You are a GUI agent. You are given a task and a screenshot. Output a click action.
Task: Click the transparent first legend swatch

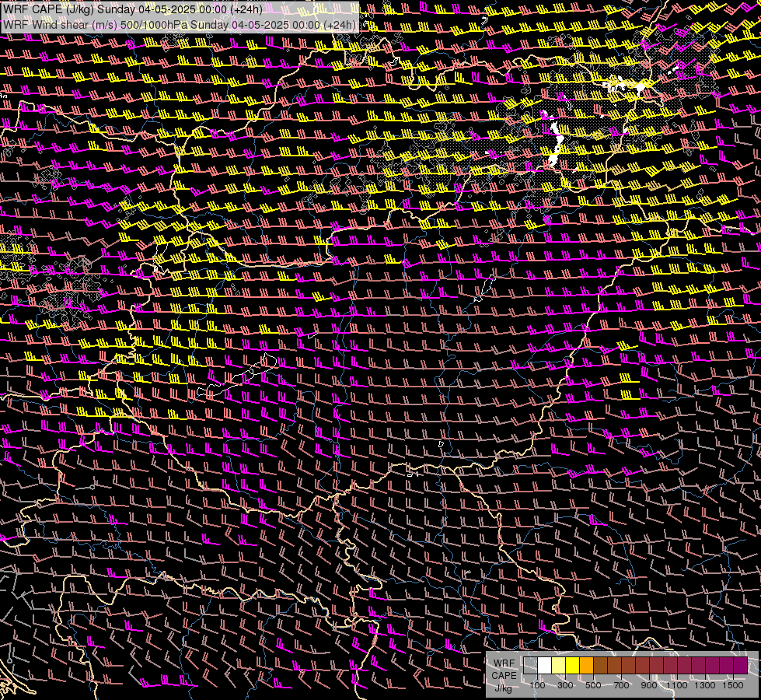(530, 666)
